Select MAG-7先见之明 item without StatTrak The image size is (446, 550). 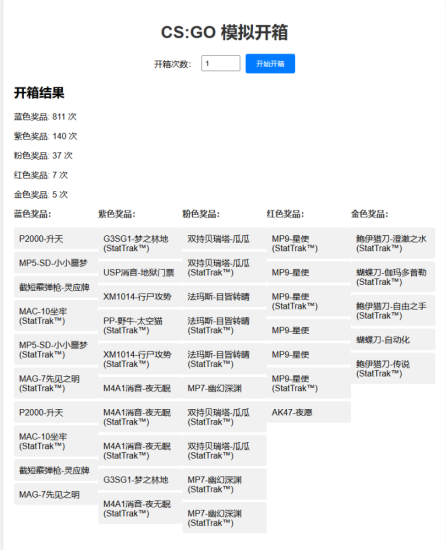point(56,494)
